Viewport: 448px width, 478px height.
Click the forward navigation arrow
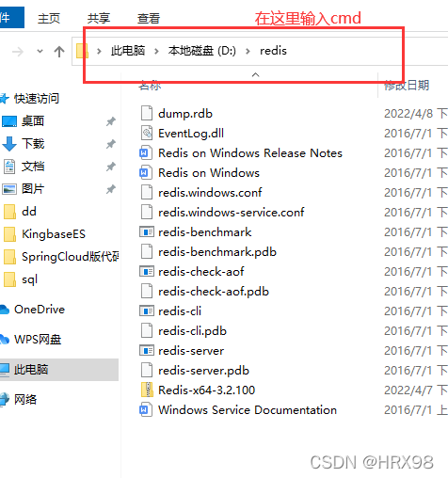point(18,52)
